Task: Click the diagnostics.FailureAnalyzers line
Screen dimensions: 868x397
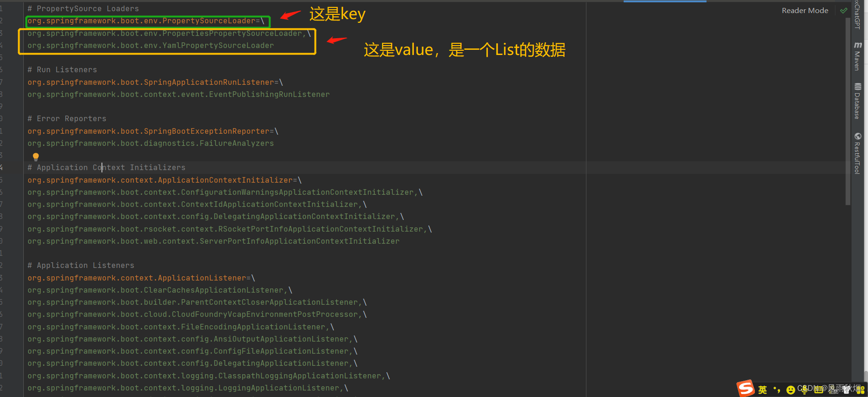Action: (x=150, y=144)
